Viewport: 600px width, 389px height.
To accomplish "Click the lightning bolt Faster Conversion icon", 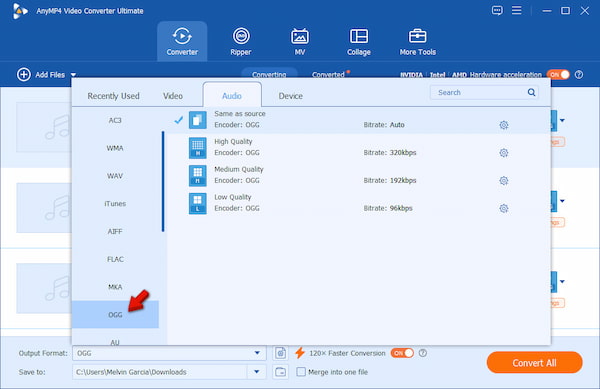I will (300, 353).
